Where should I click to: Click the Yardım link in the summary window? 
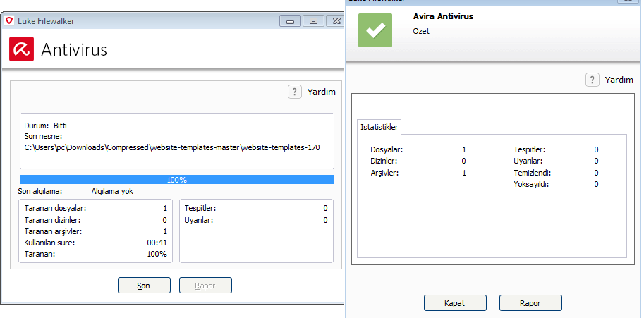tap(619, 80)
